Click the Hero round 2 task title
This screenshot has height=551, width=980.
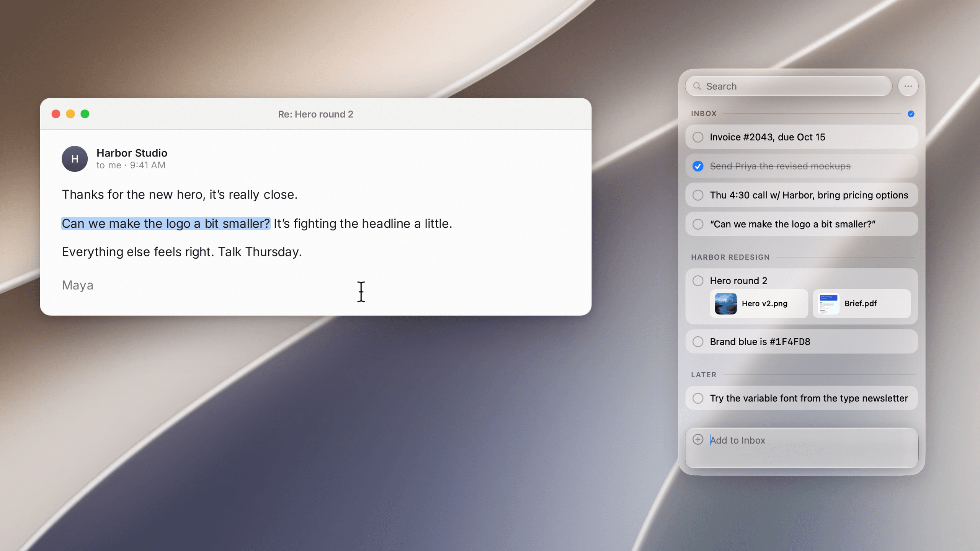click(738, 280)
